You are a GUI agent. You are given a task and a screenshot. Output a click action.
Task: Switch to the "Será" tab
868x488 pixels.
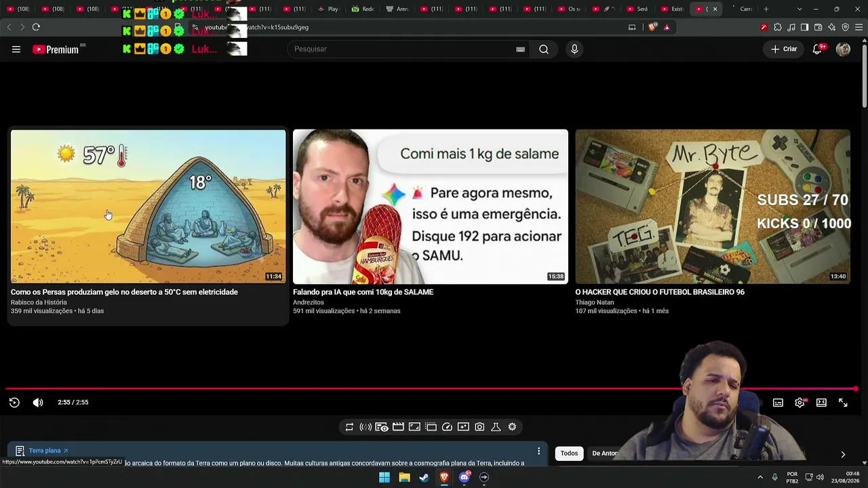coord(637,9)
